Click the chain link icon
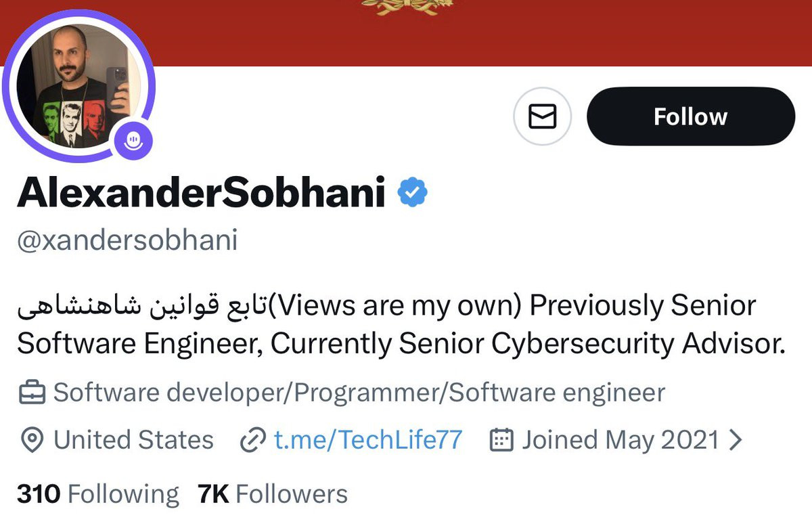The image size is (812, 528). pyautogui.click(x=253, y=441)
